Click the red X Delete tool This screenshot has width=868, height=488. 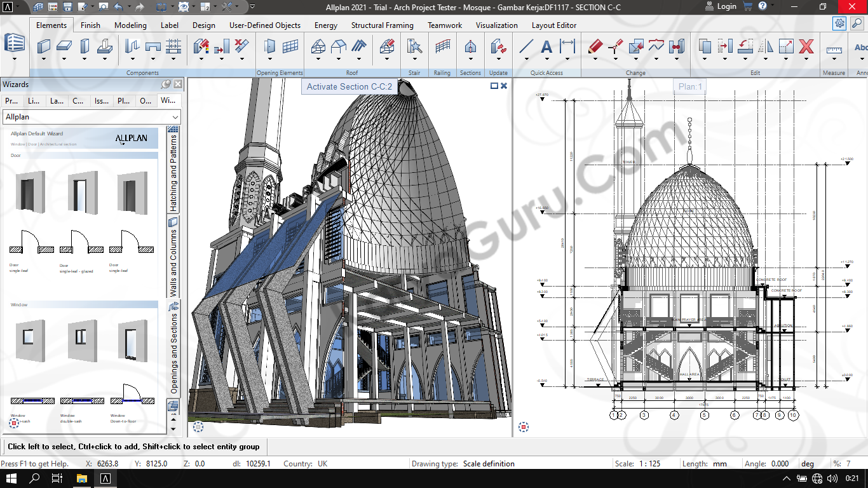(x=806, y=46)
